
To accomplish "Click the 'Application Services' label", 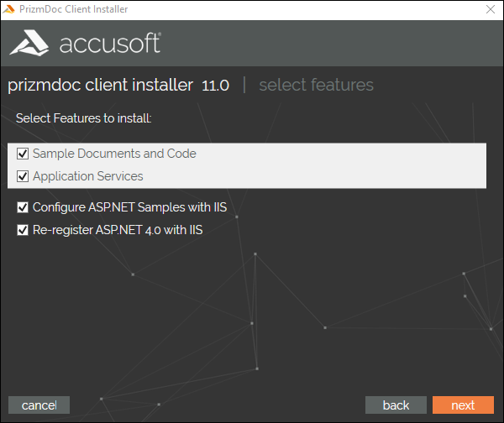I will pos(87,176).
